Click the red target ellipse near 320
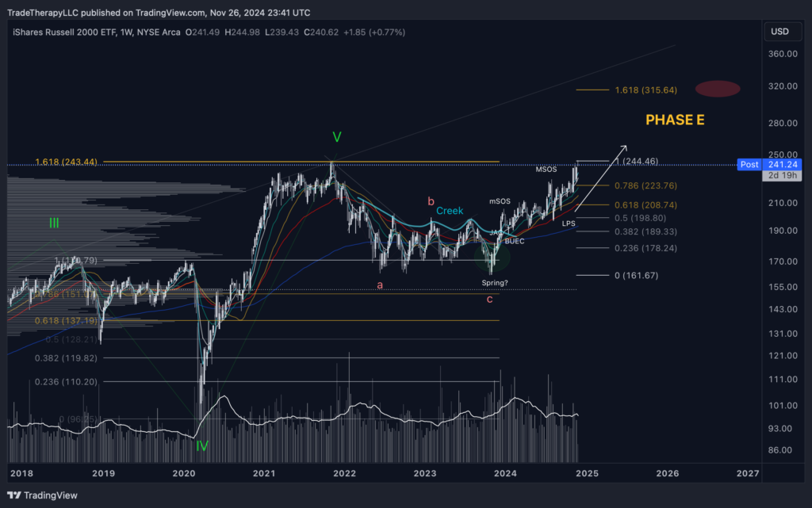812x508 pixels. click(718, 89)
